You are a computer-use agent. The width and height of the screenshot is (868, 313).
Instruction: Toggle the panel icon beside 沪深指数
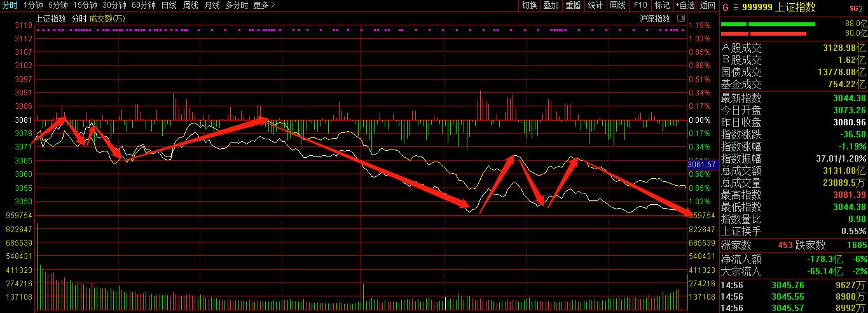681,18
